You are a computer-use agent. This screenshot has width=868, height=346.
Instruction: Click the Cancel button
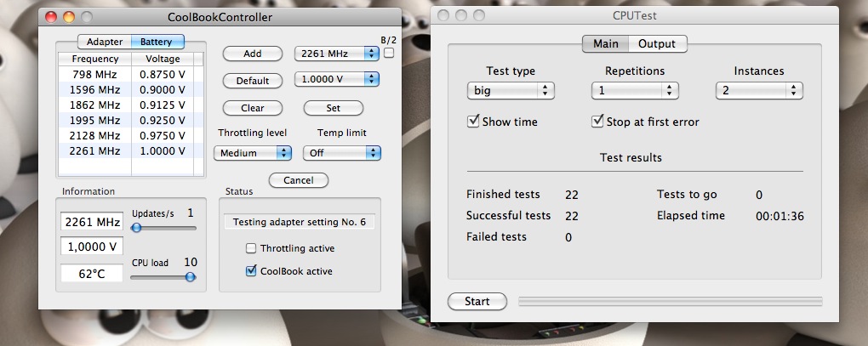point(299,180)
